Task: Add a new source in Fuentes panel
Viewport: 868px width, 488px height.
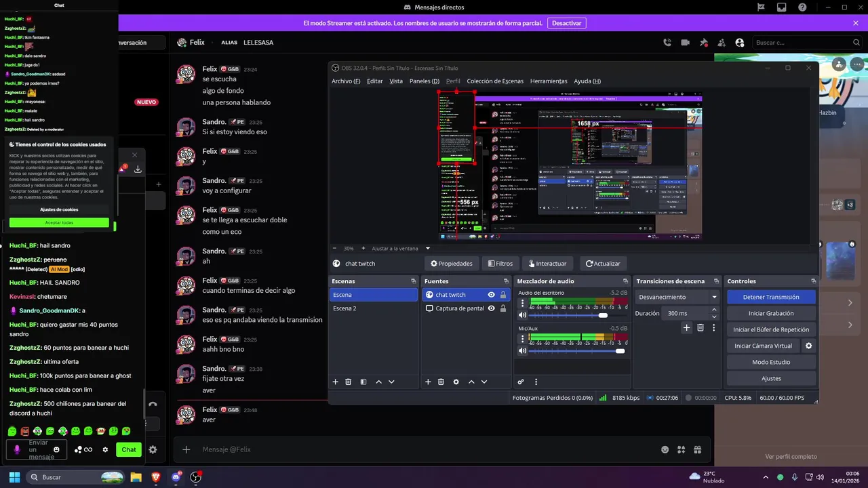Action: point(428,382)
